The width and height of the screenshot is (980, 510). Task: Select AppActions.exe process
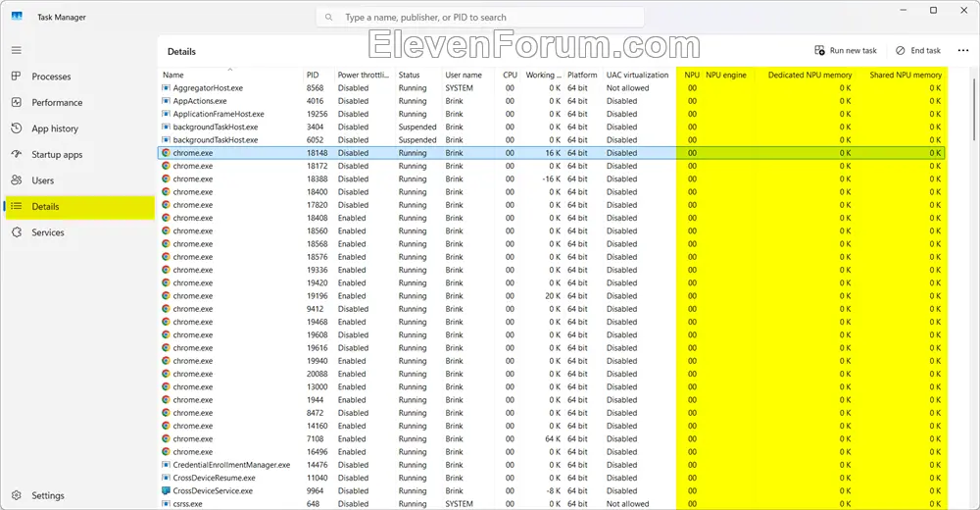(552, 101)
